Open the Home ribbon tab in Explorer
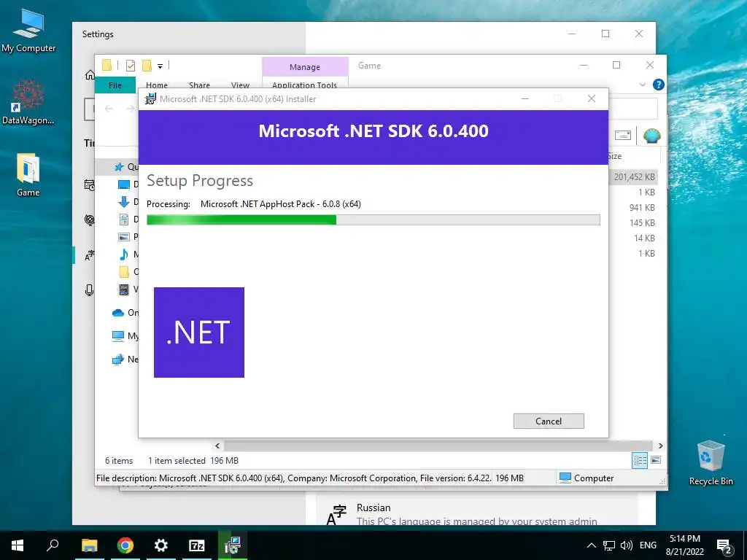This screenshot has height=560, width=747. [157, 85]
